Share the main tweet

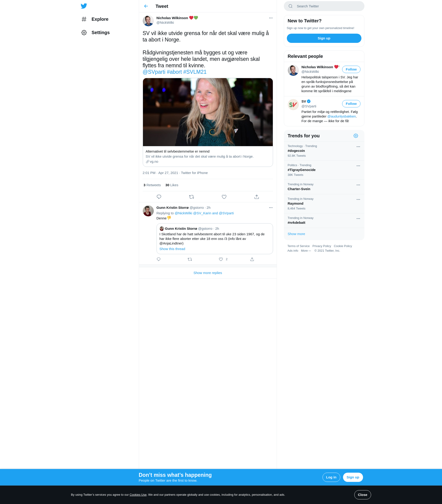(x=256, y=197)
